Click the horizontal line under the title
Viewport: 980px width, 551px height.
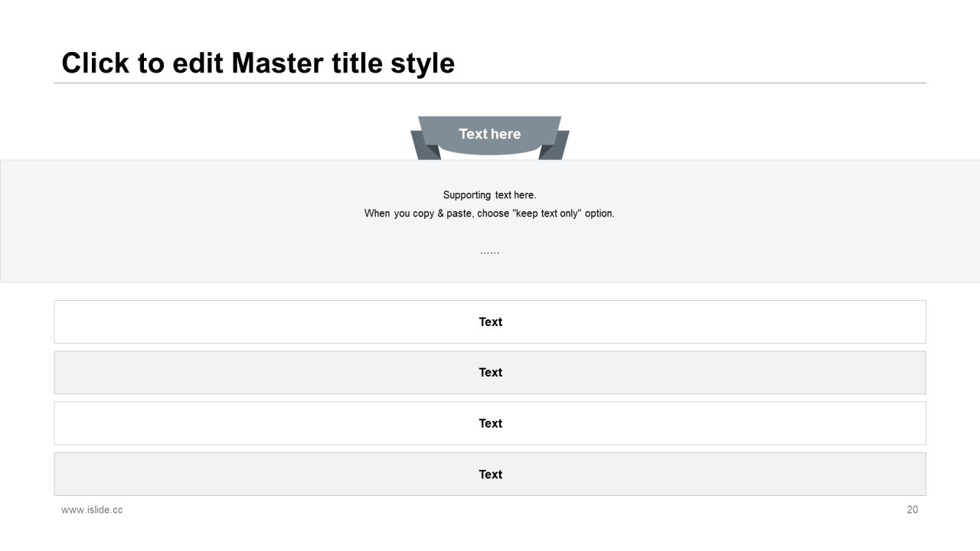(490, 83)
